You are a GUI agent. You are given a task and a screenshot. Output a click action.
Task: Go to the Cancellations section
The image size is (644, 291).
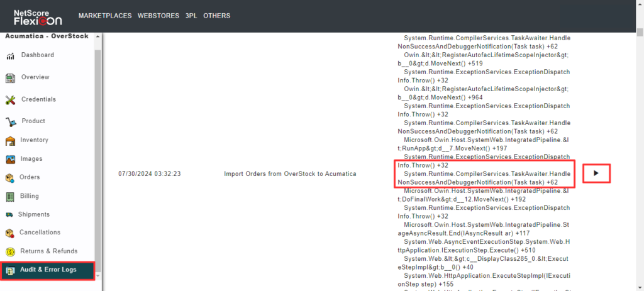tap(40, 233)
